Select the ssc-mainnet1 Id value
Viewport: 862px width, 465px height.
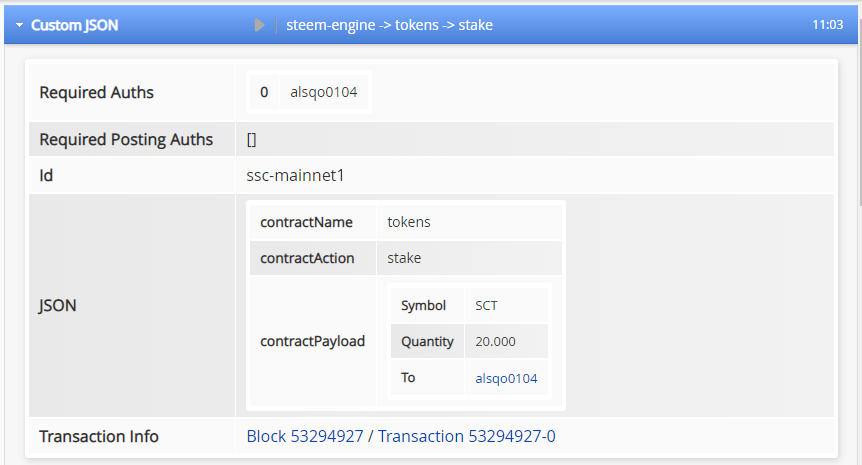pyautogui.click(x=295, y=175)
